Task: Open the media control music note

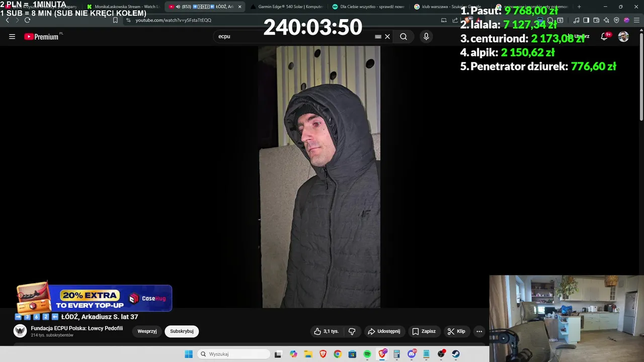Action: pos(576,20)
